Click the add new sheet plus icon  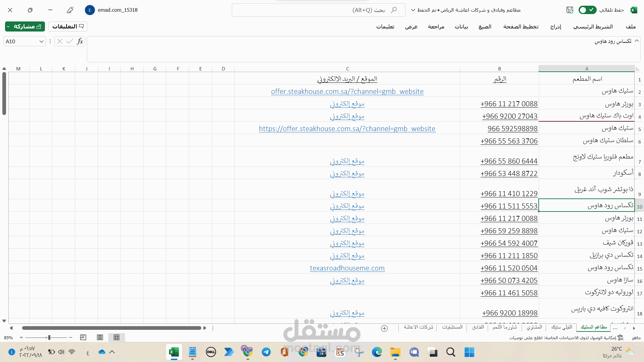(x=384, y=328)
